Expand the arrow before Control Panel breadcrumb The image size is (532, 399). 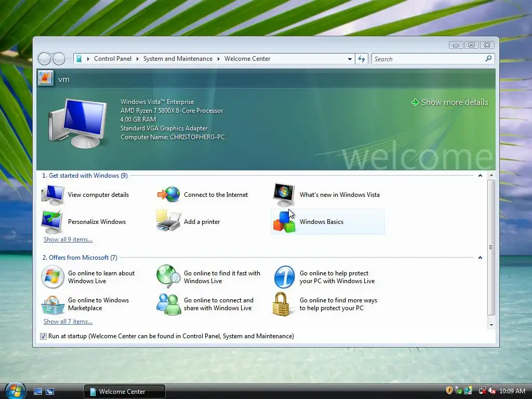88,59
